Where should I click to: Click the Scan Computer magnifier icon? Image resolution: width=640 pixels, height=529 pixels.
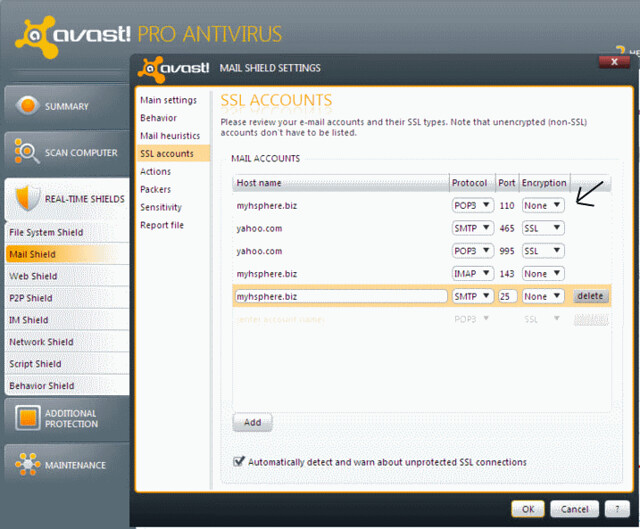pos(26,151)
